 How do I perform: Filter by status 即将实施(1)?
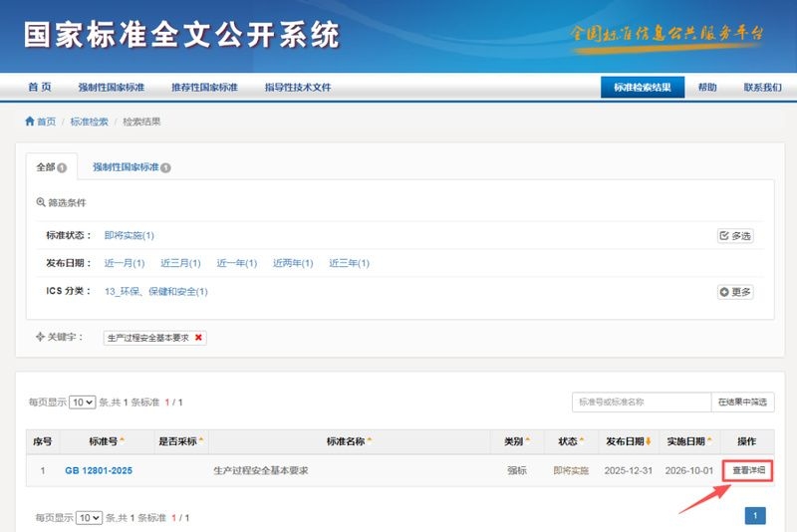130,235
